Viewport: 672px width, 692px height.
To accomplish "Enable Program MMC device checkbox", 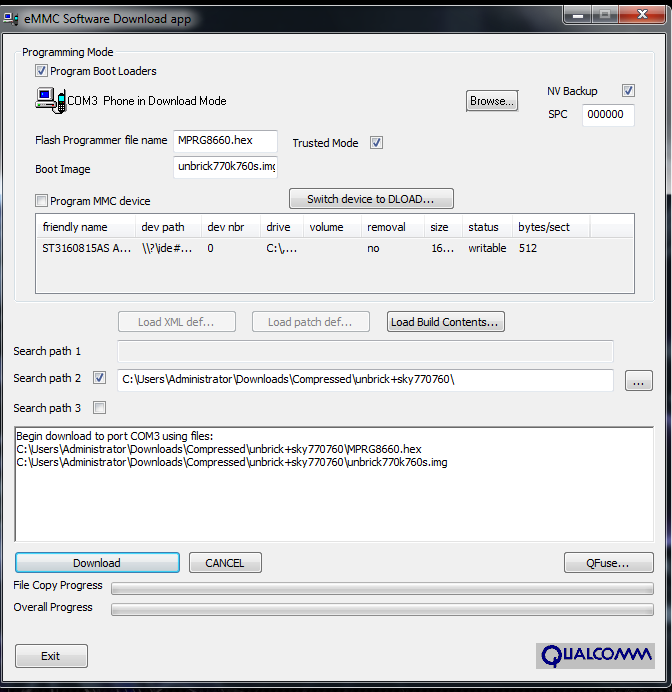I will tap(41, 201).
